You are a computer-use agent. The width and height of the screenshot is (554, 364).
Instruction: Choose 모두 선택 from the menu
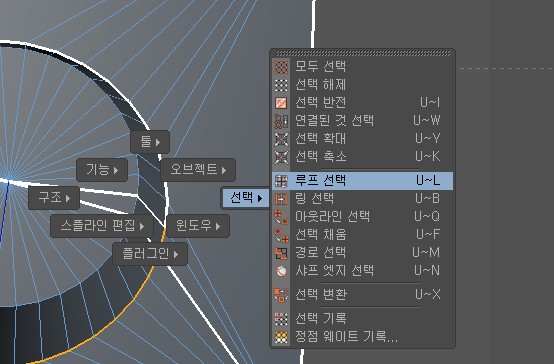pos(363,66)
